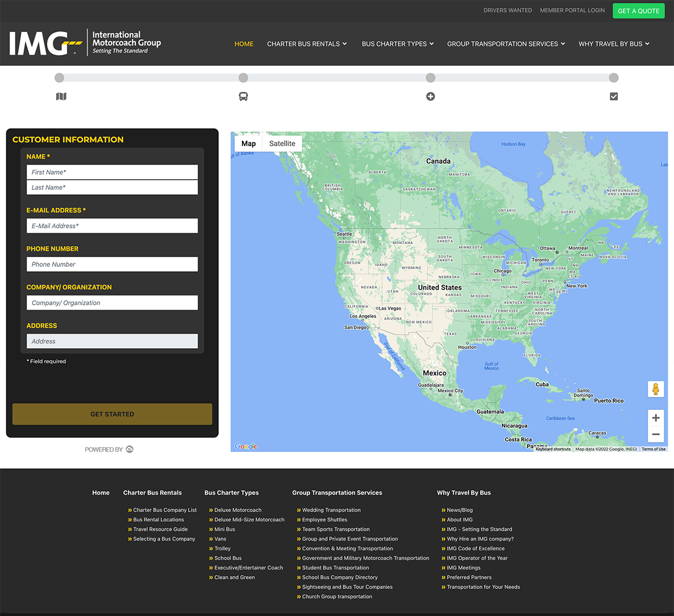The height and width of the screenshot is (616, 674).
Task: Zoom out on the map
Action: pyautogui.click(x=655, y=435)
